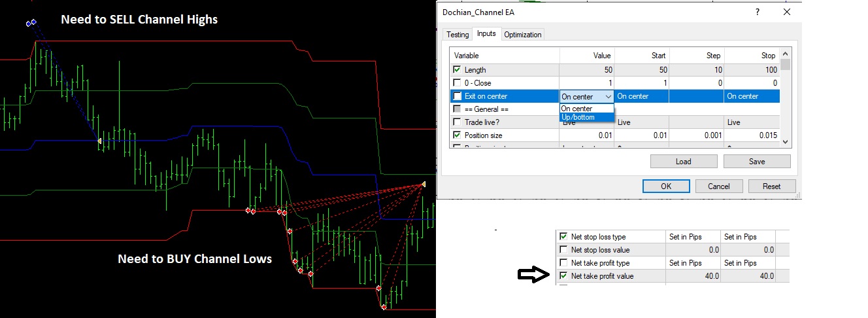Screen dimensions: 868x318
Task: Switch to the Inputs tab
Action: (486, 33)
